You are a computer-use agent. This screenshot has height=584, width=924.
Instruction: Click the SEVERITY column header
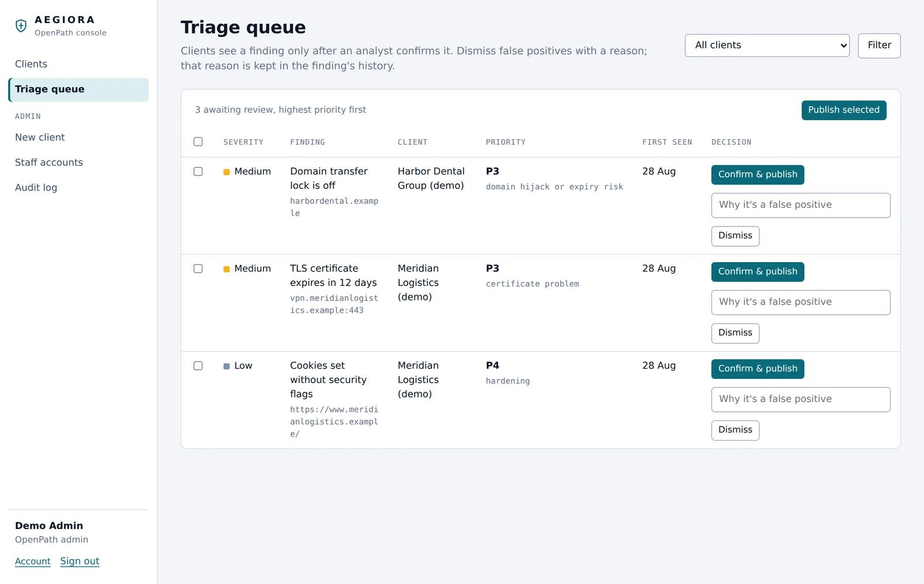(x=243, y=142)
